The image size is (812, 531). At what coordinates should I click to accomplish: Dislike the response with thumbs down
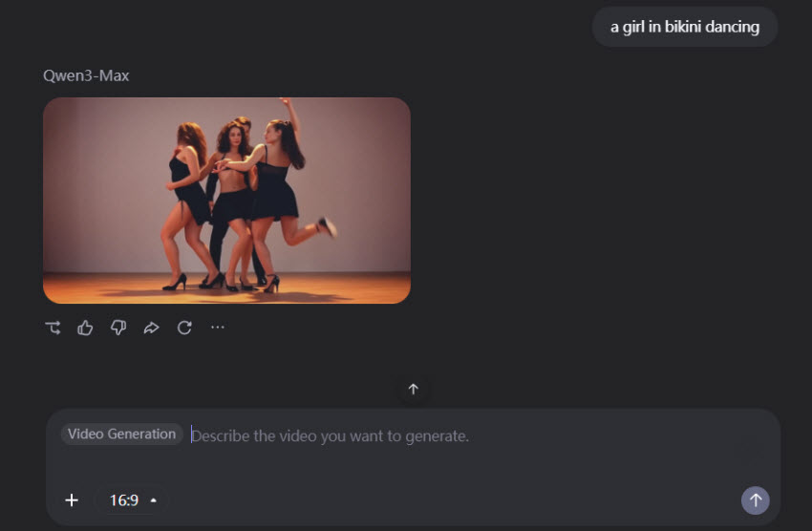click(118, 328)
